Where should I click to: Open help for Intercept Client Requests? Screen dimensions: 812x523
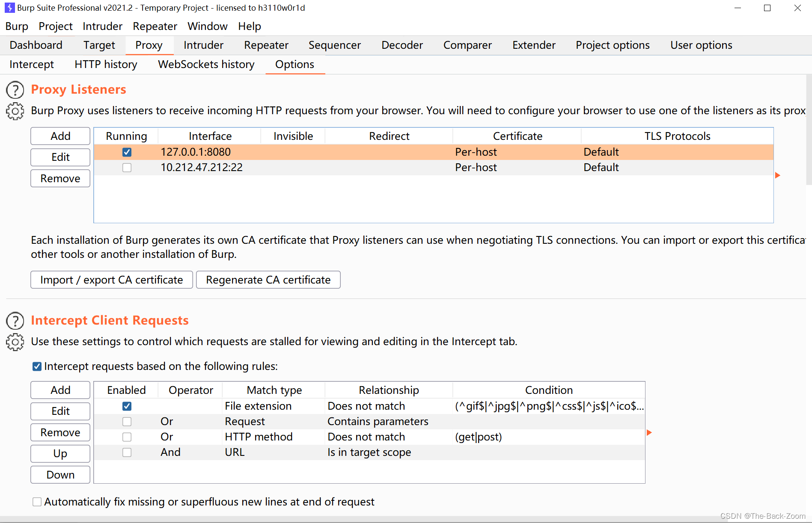click(x=15, y=321)
